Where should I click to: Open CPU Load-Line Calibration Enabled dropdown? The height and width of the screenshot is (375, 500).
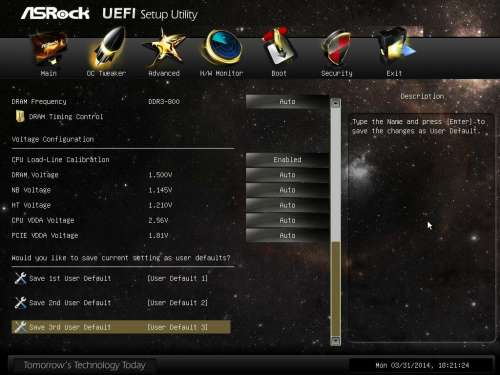287,160
